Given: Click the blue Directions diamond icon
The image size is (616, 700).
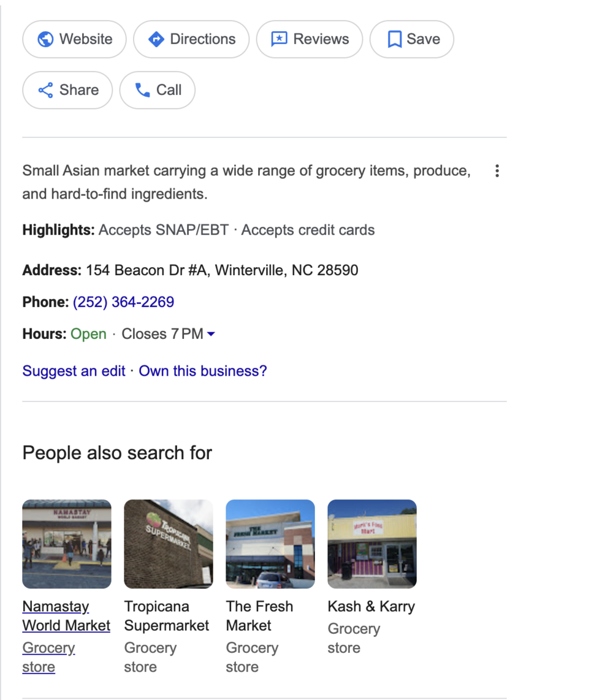Looking at the screenshot, I should (156, 39).
